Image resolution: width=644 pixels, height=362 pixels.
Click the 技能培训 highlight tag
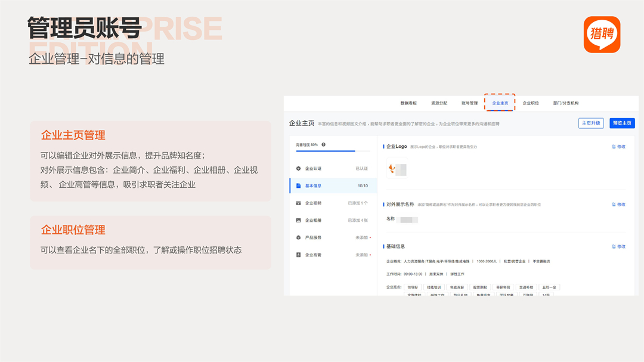click(x=434, y=287)
